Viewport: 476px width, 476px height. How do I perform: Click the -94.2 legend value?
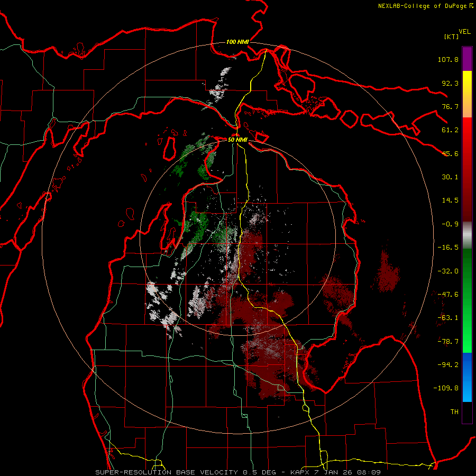click(448, 365)
